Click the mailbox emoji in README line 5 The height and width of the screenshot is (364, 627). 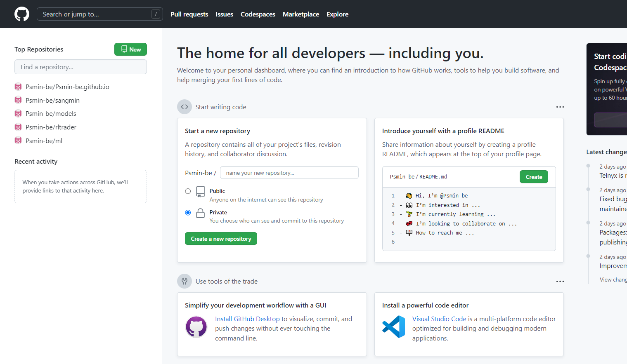coord(409,233)
